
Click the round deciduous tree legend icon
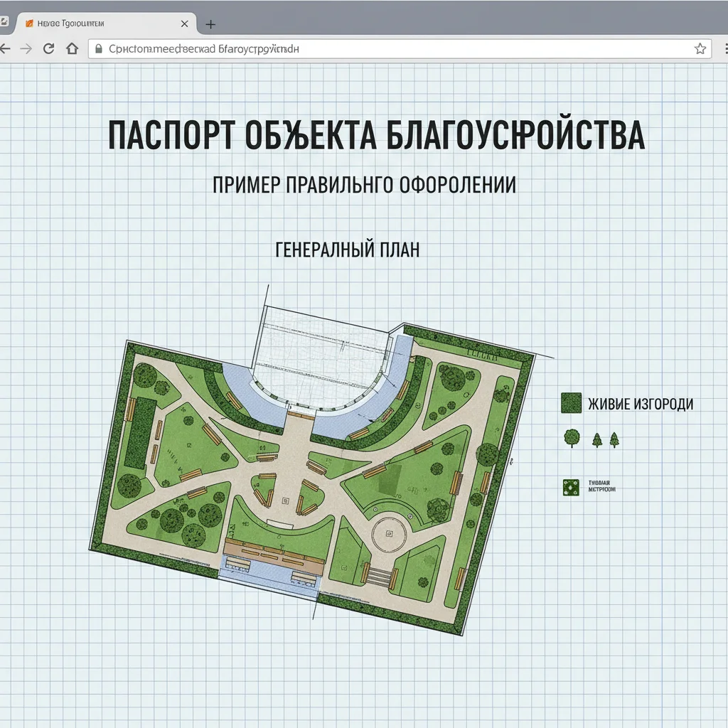pyautogui.click(x=571, y=439)
